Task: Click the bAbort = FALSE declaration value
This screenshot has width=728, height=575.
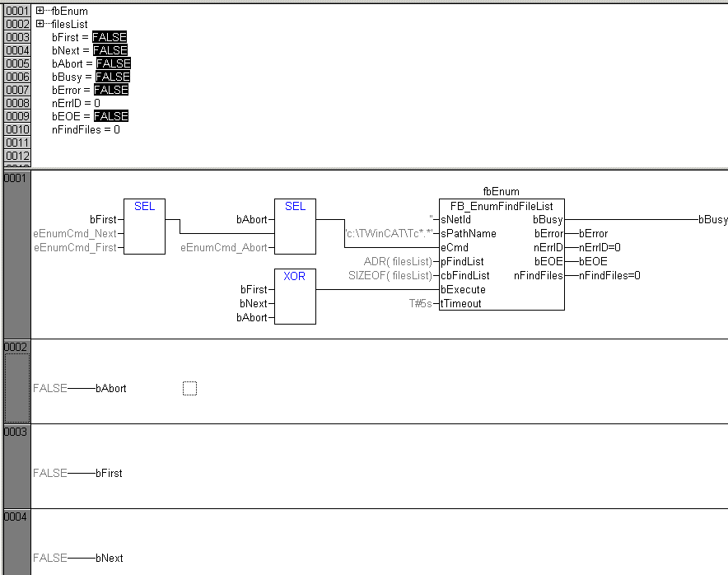Action: tap(114, 63)
